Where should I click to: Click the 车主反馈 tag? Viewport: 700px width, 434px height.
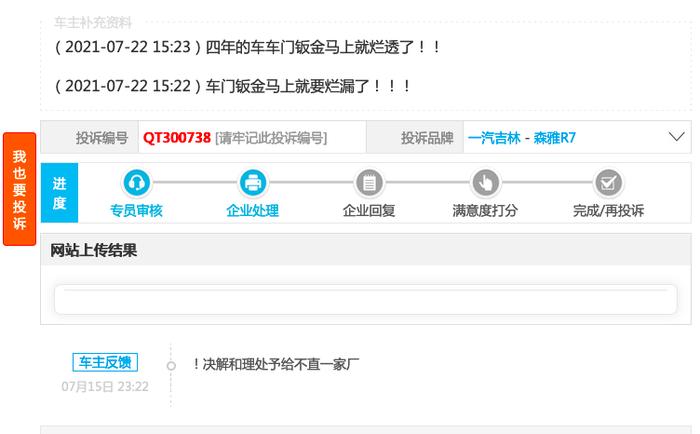tap(105, 362)
